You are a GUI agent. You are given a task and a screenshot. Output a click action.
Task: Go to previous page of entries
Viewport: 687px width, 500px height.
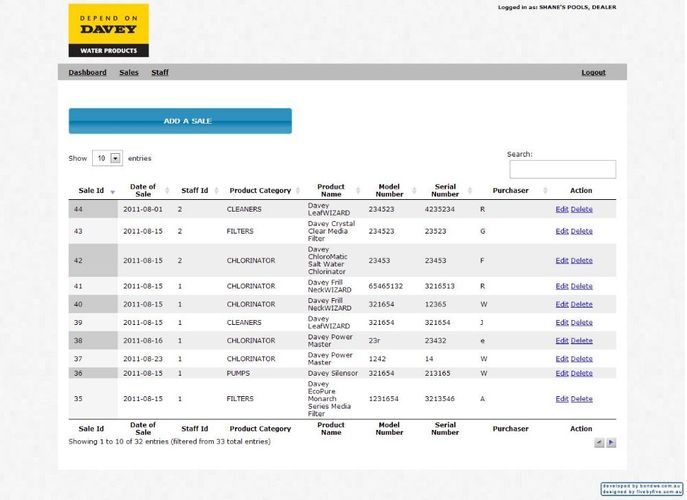[x=599, y=443]
